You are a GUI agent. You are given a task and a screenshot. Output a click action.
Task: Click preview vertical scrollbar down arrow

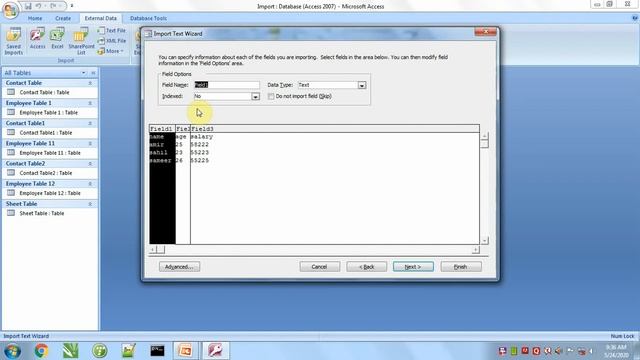point(484,241)
